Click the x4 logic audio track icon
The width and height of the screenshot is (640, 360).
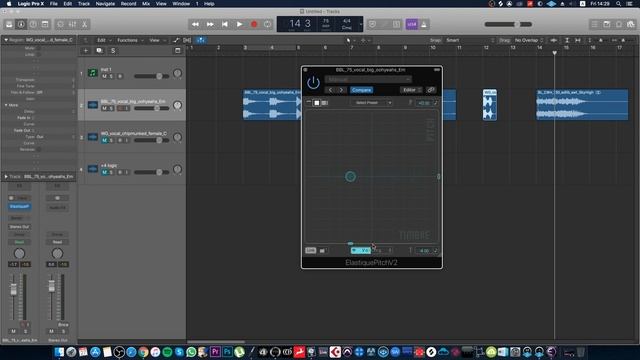click(x=93, y=169)
